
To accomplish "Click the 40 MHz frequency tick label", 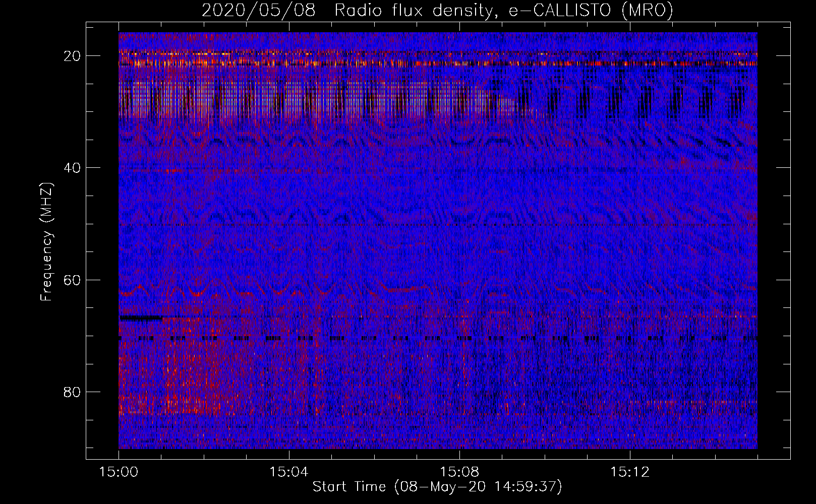I will [x=73, y=168].
